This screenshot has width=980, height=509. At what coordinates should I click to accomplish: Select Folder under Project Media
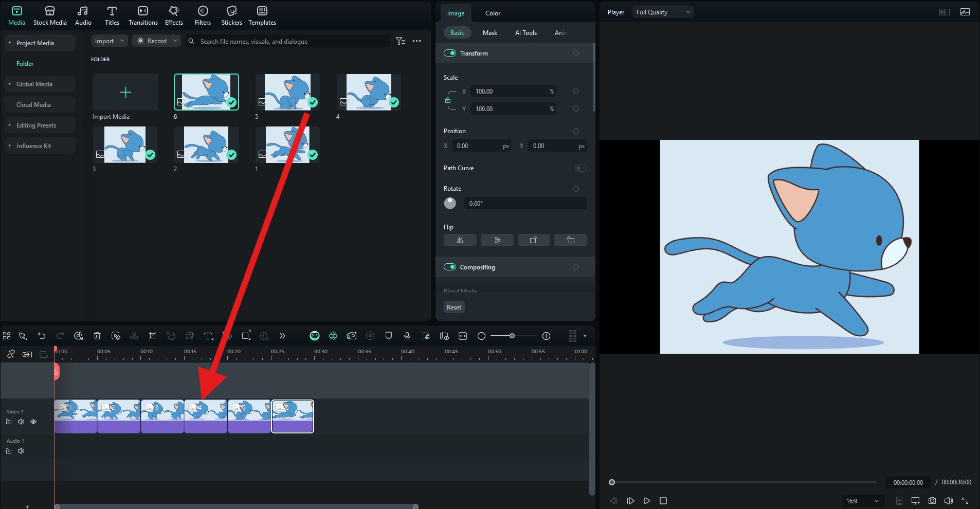(25, 63)
